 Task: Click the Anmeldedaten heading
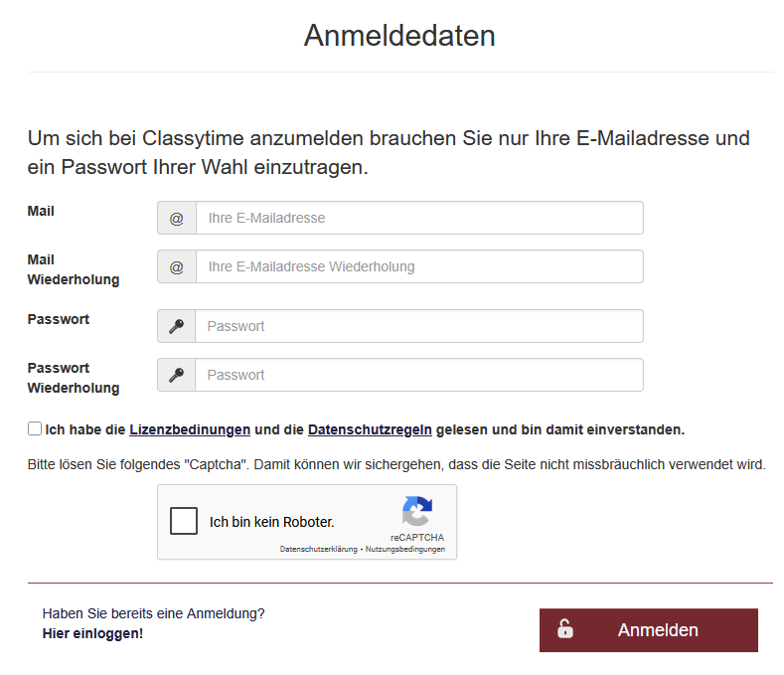pyautogui.click(x=399, y=36)
